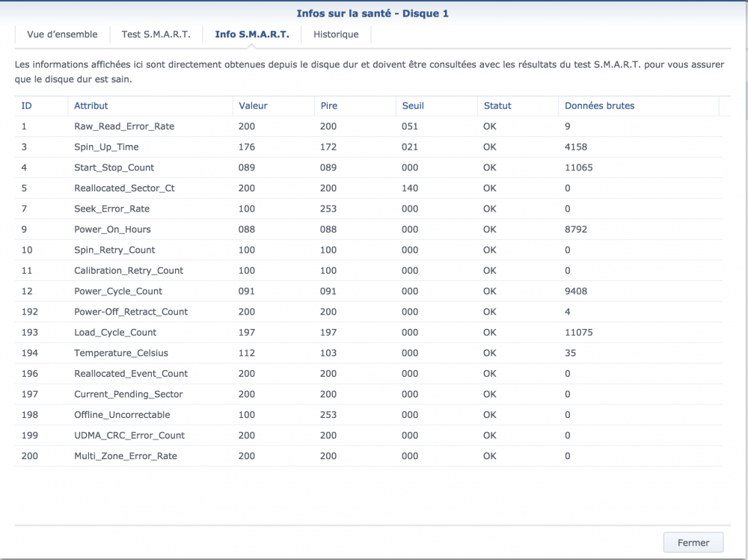Select the Reallocated_Sector_Ct attribute
Viewport: 748px width, 560px height.
(x=124, y=188)
